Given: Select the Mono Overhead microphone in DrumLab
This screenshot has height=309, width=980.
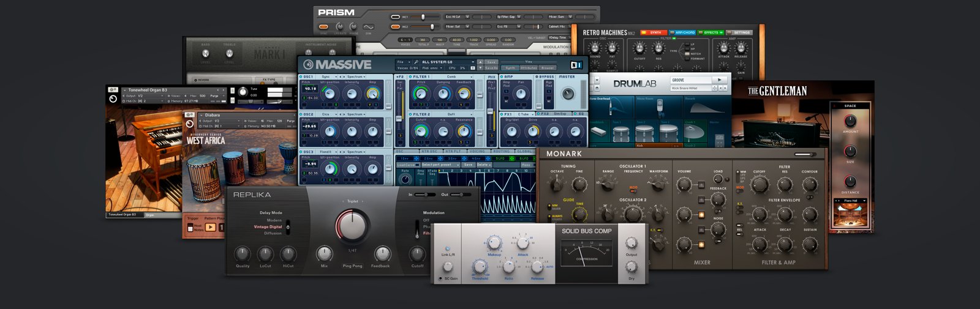Looking at the screenshot, I should (x=611, y=107).
